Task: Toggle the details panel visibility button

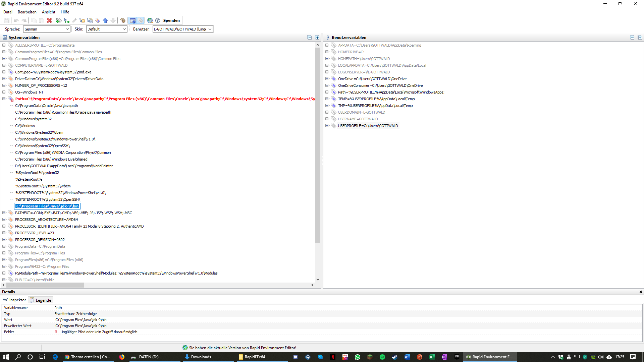Action: click(x=133, y=20)
